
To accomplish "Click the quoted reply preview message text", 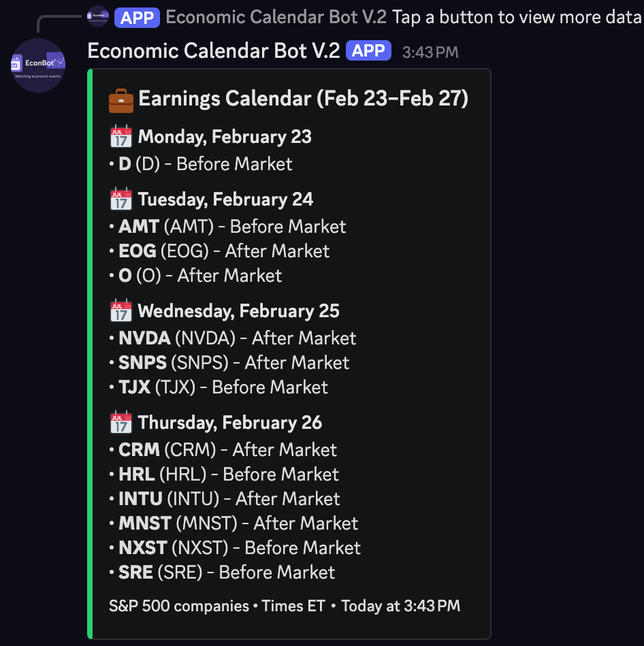I will 513,16.
